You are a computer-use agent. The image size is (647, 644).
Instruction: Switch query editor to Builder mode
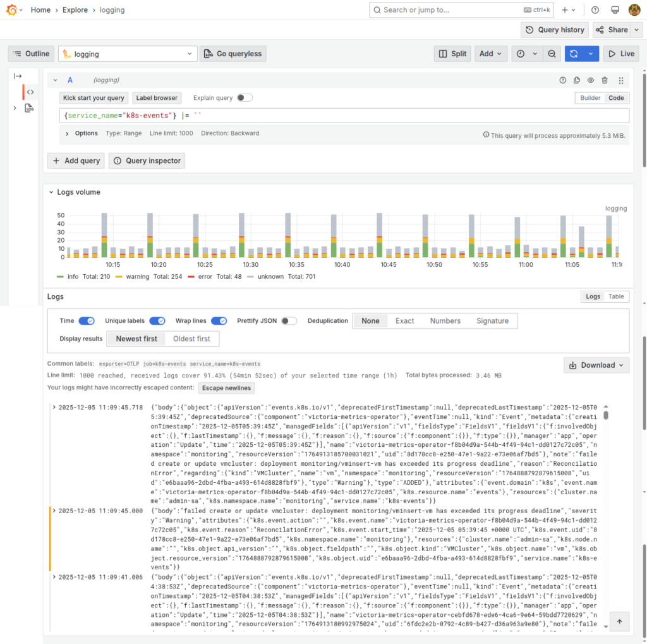[590, 98]
